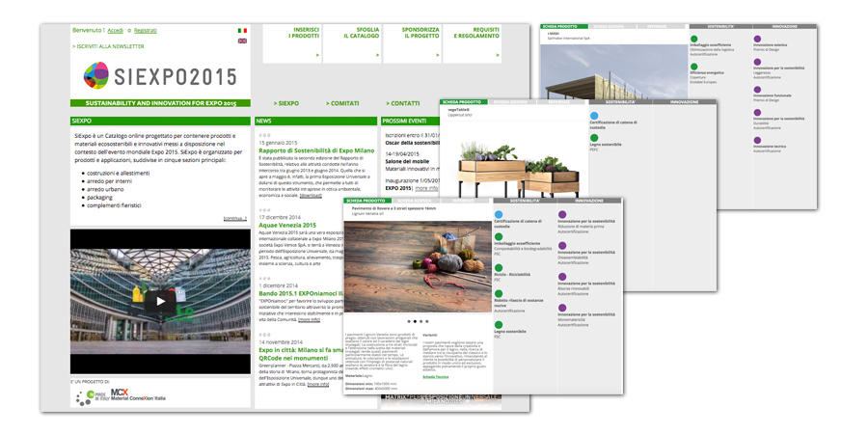Click purple icon above Disassemblabilità entry
The image size is (868, 434).
(562, 245)
